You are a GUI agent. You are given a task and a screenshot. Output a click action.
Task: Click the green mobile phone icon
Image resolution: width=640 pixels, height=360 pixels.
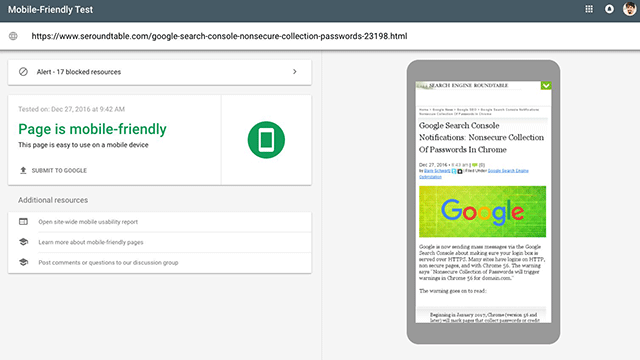(x=266, y=140)
